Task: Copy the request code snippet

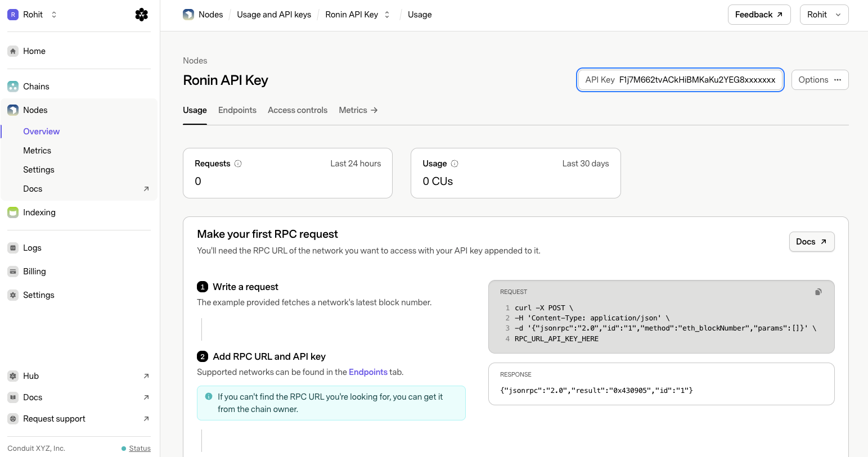Action: click(x=818, y=292)
